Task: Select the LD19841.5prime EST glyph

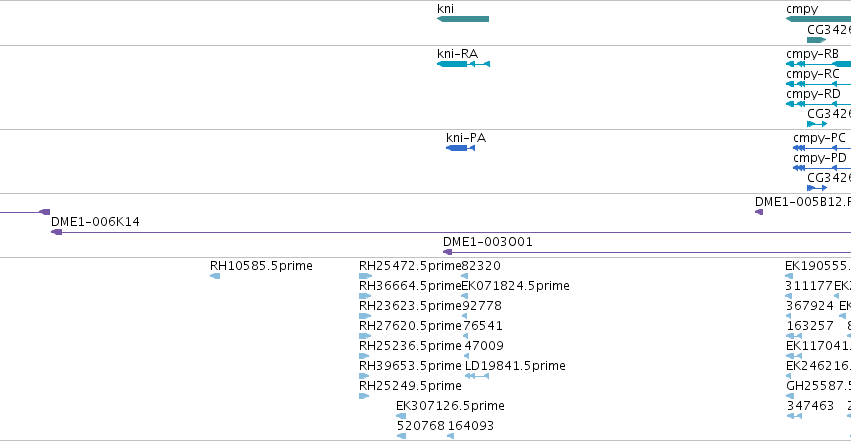Action: (x=477, y=376)
